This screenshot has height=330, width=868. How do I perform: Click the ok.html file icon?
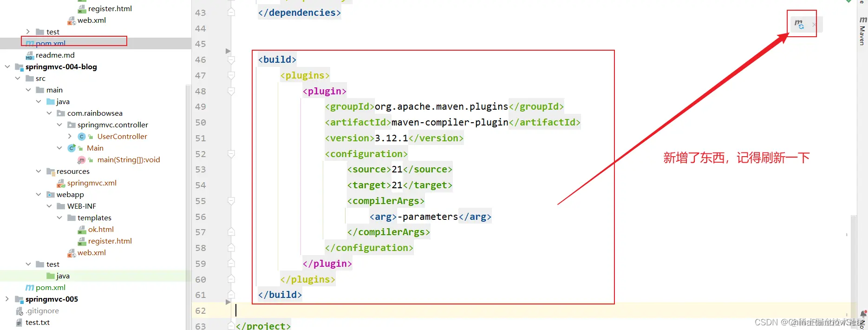point(82,230)
